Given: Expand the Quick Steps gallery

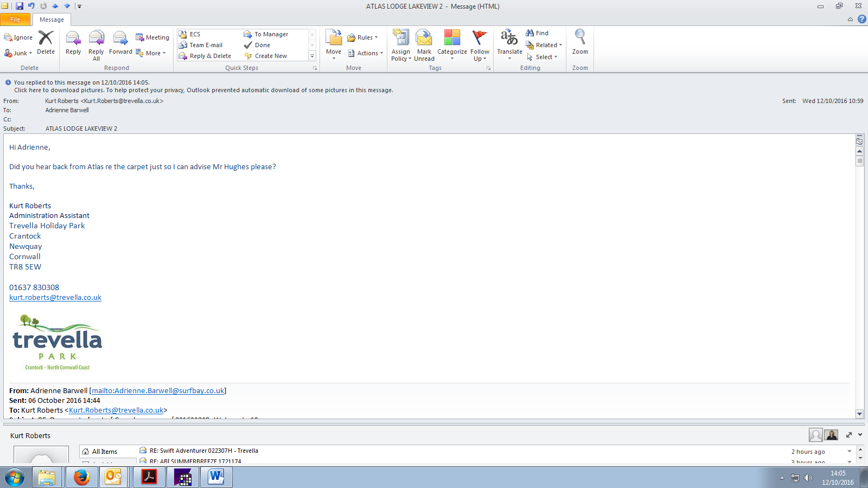Looking at the screenshot, I should click(x=312, y=56).
